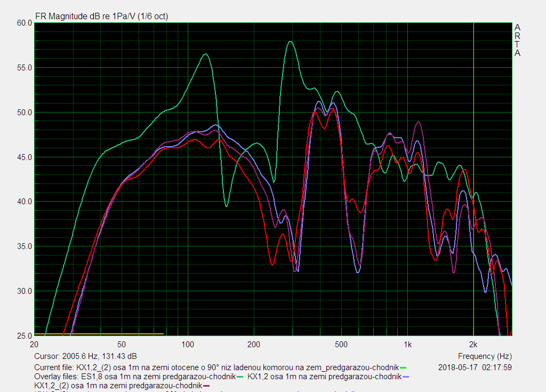Viewport: 546px width, 392px height.
Task: Click the overlay entry "ES1,8 osa 1m na zemi predgarazou-chodnik"
Action: coord(158,377)
